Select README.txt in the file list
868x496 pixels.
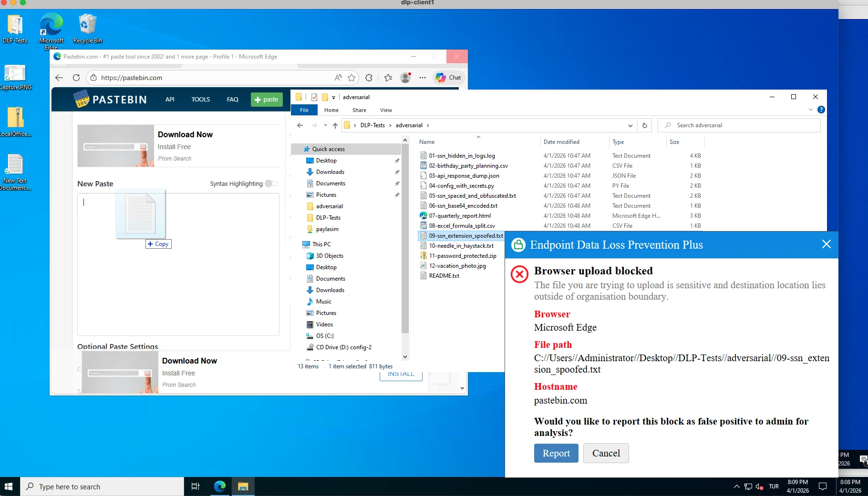444,276
